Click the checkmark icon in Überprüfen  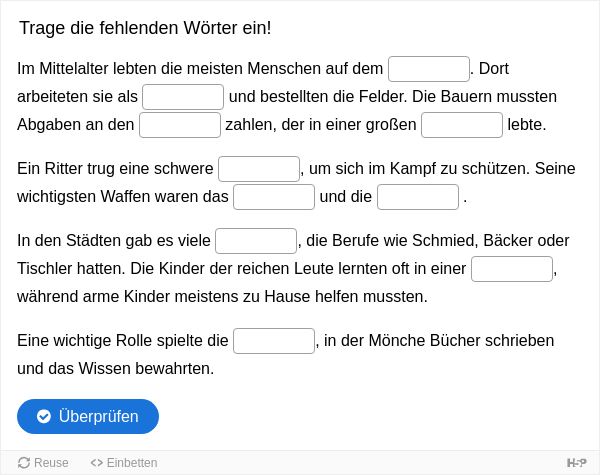coord(44,416)
